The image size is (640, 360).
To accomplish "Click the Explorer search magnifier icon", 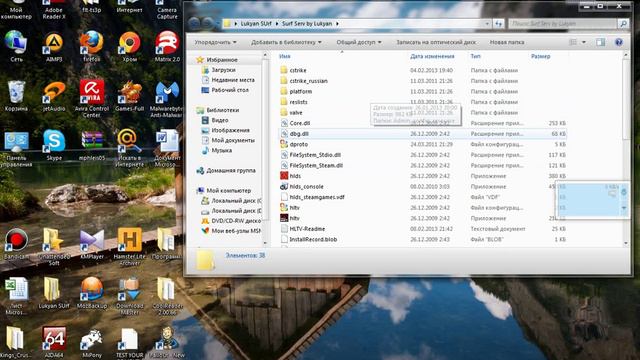I will coord(623,24).
